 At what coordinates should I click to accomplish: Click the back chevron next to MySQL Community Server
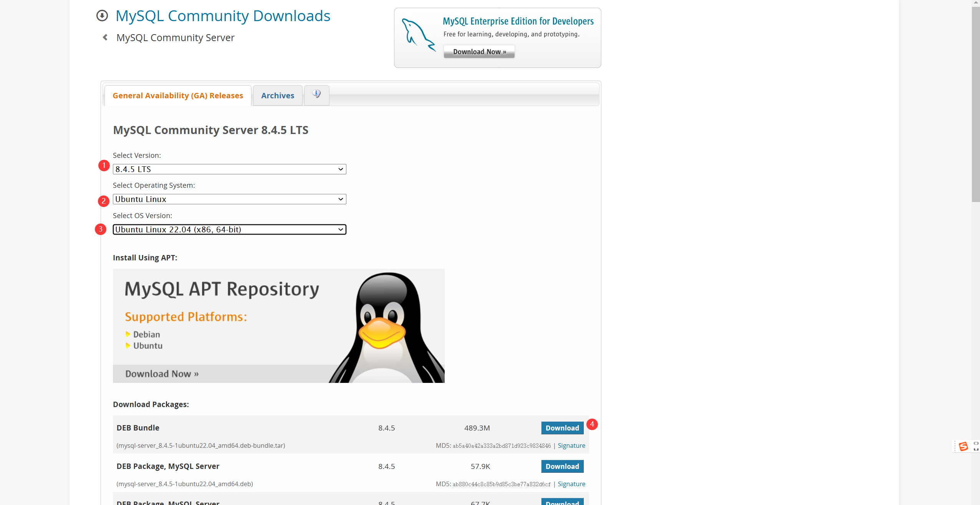[x=105, y=37]
